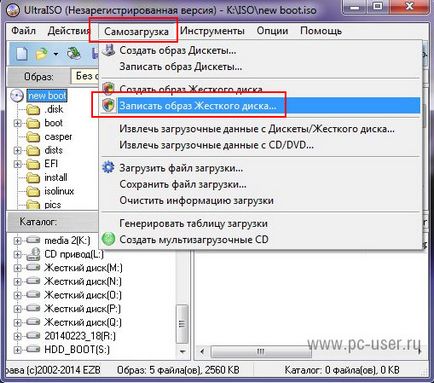Screen dimensions: 434x383
Task: Choose Создать образ Жесткого диска entry
Action: (x=261, y=89)
